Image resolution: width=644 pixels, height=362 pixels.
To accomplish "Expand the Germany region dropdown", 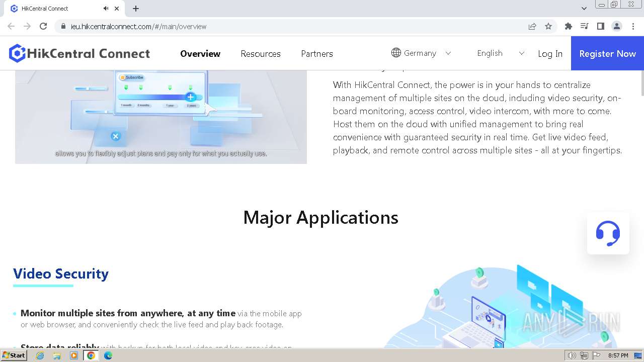I will [422, 53].
